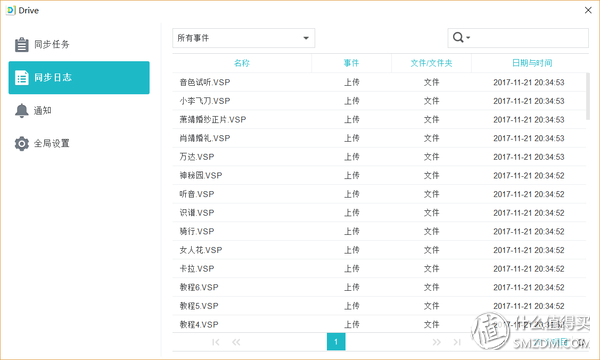Switch to the 通知 sidebar item
Image resolution: width=600 pixels, height=360 pixels.
79,111
